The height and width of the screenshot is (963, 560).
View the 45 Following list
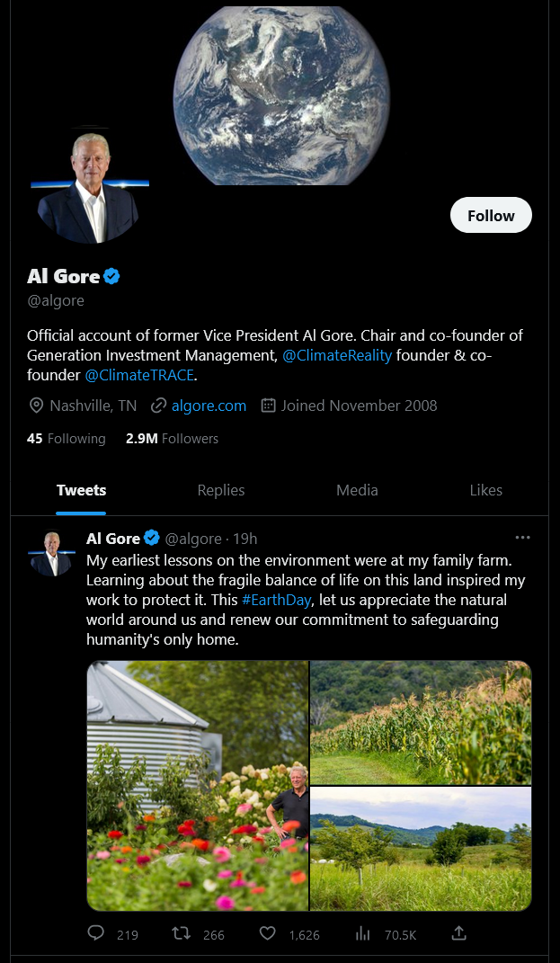tap(67, 439)
